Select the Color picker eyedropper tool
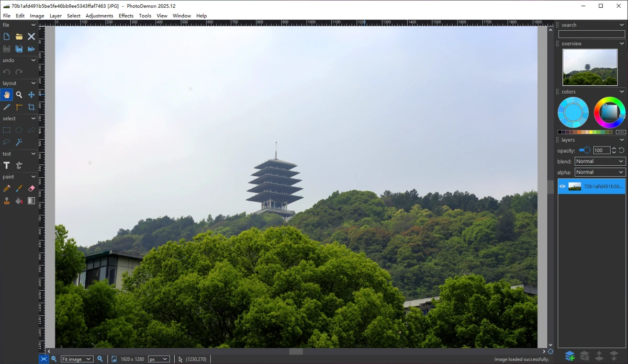628x364 pixels. 6,107
